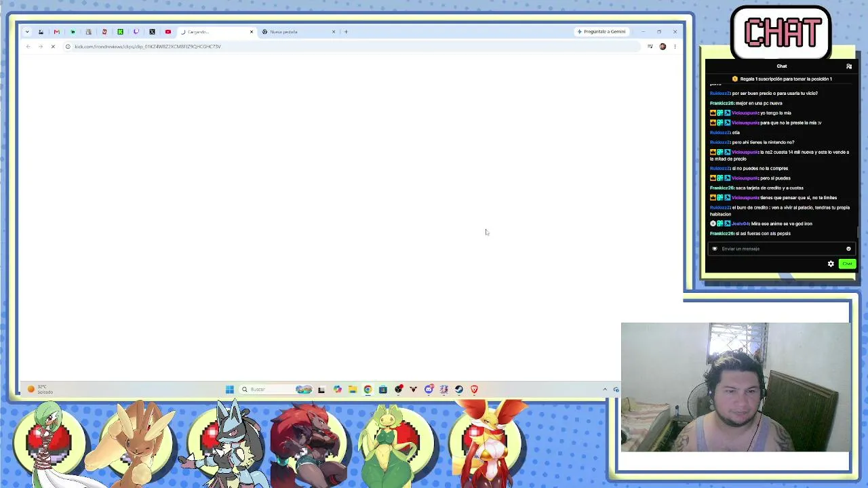Show hidden system tray icons
868x488 pixels.
(605, 390)
